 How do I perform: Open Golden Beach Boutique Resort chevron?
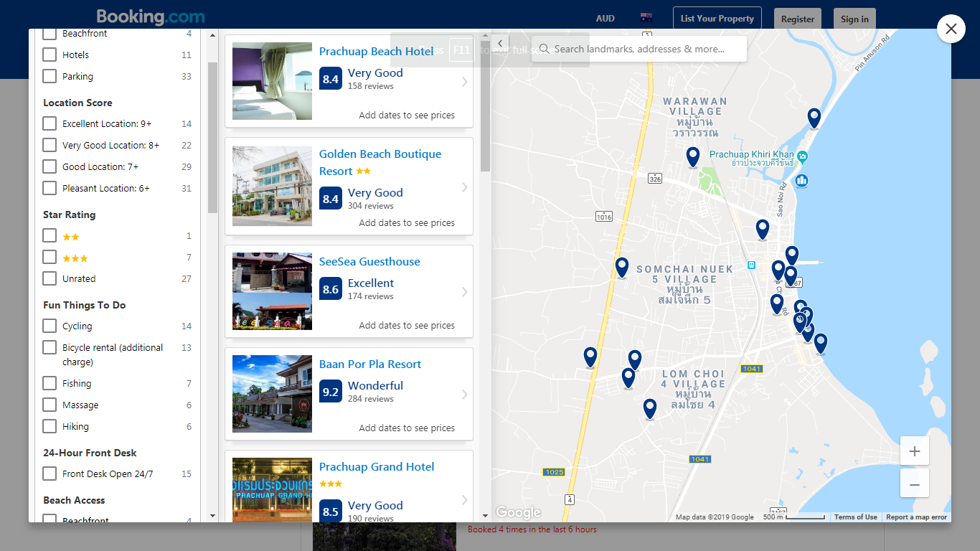(x=465, y=187)
